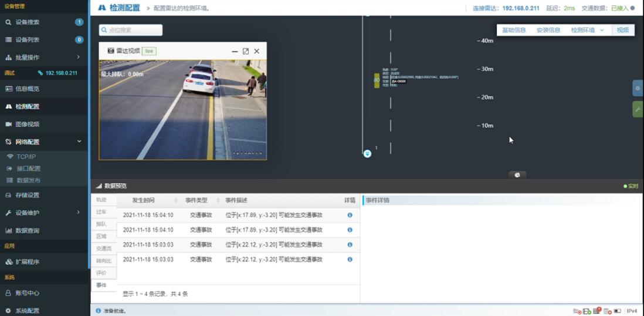Expand the radar video popup window

coord(245,51)
